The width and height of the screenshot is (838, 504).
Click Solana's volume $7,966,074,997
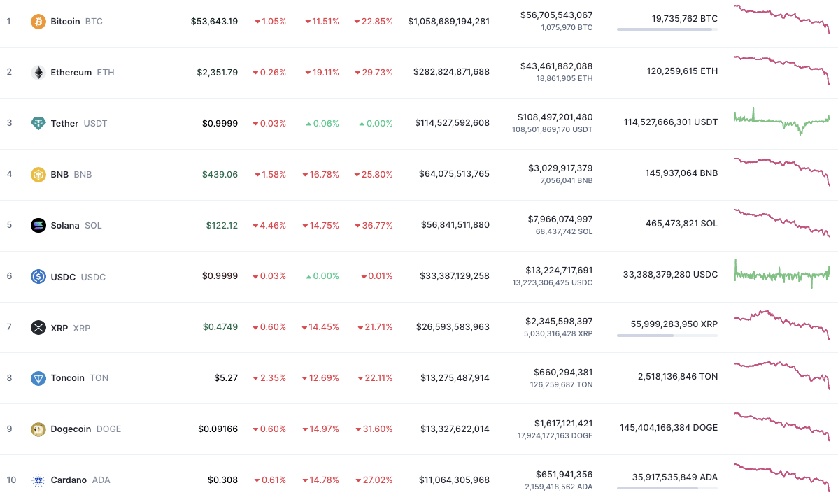[x=560, y=219]
